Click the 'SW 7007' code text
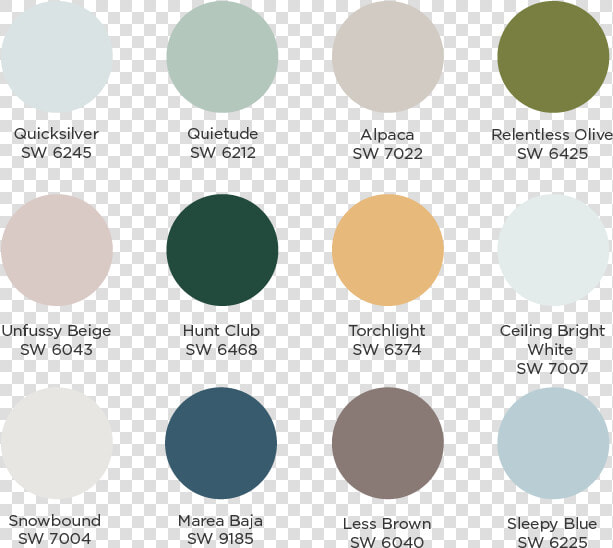 coord(552,368)
